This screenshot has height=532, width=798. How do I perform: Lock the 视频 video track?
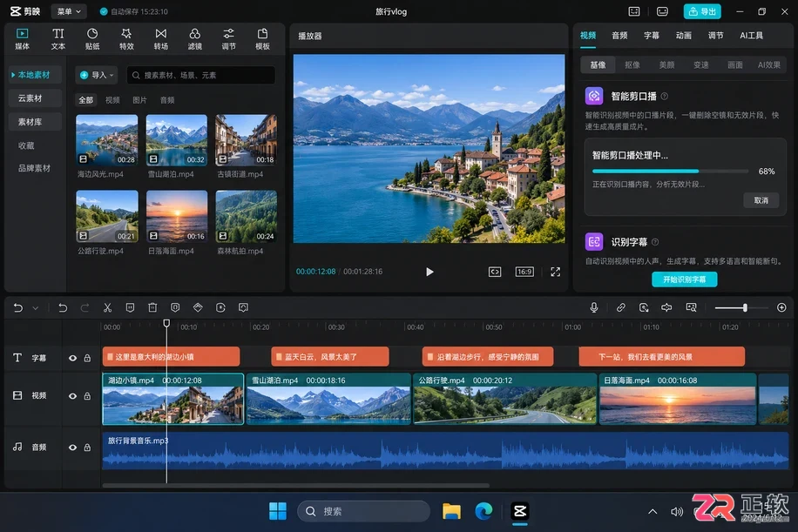coord(87,396)
